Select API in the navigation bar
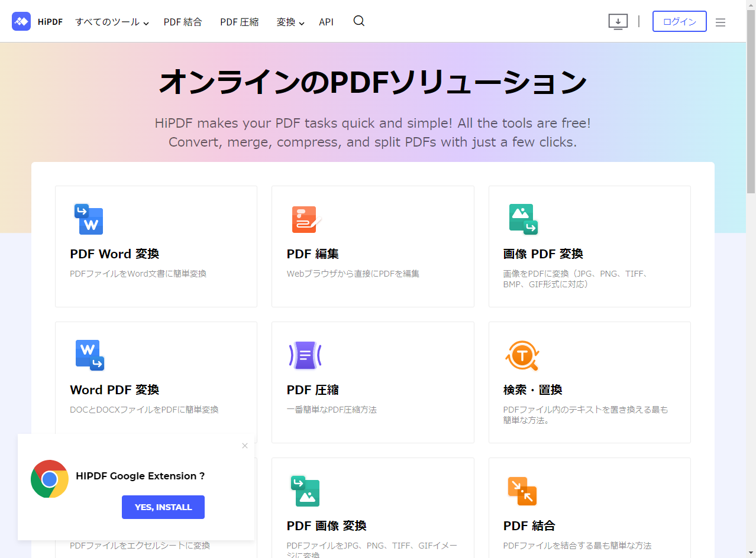756x558 pixels. pyautogui.click(x=326, y=22)
